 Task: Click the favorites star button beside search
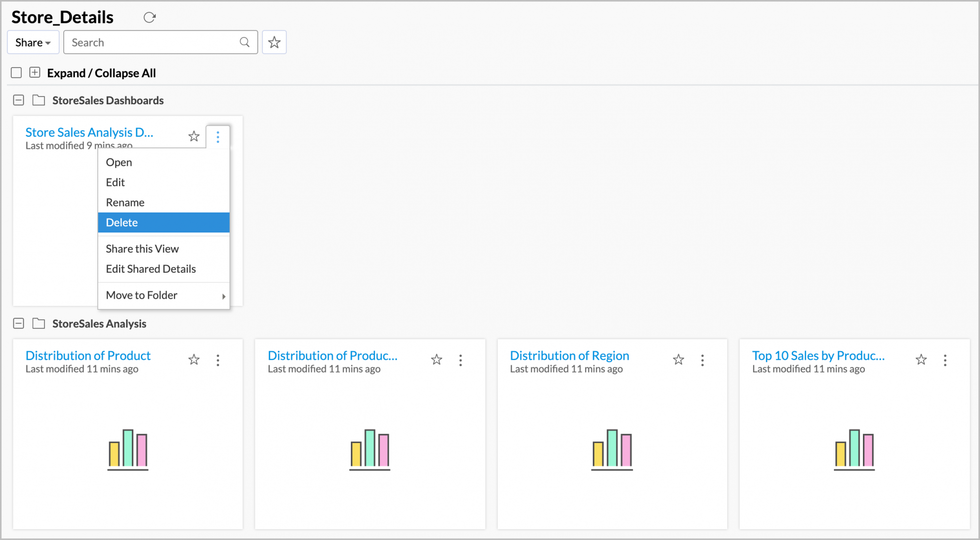(274, 43)
